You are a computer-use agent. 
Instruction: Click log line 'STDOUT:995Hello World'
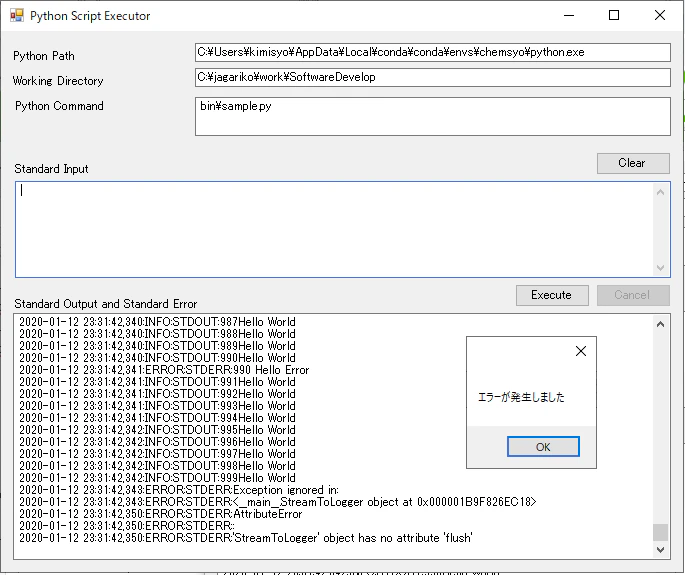point(157,430)
